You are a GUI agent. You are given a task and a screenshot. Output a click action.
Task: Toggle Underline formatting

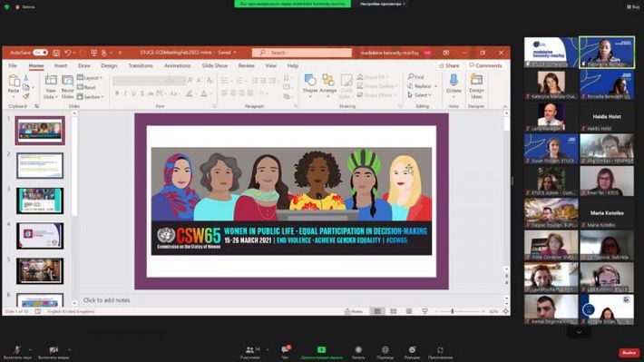[133, 93]
